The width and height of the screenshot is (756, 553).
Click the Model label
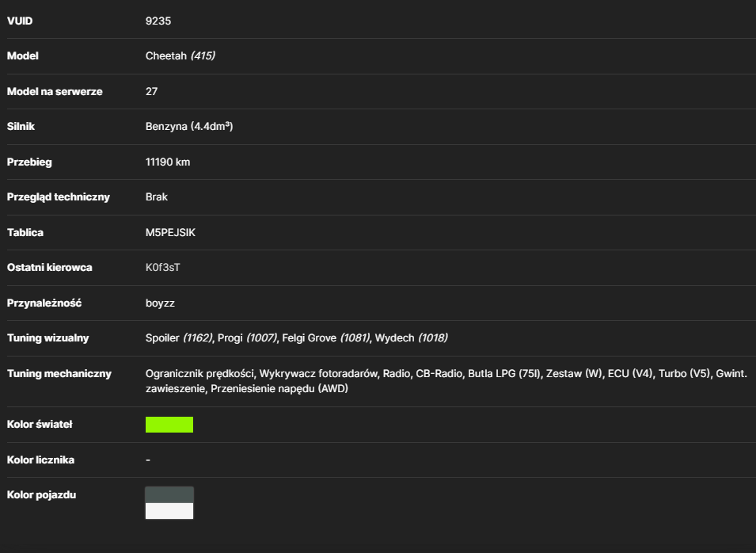point(23,56)
